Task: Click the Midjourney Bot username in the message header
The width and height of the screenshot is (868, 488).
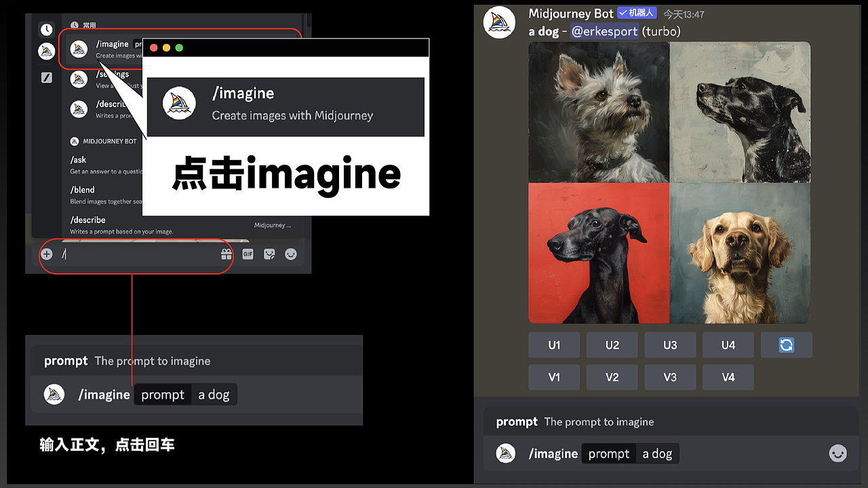Action: tap(571, 14)
